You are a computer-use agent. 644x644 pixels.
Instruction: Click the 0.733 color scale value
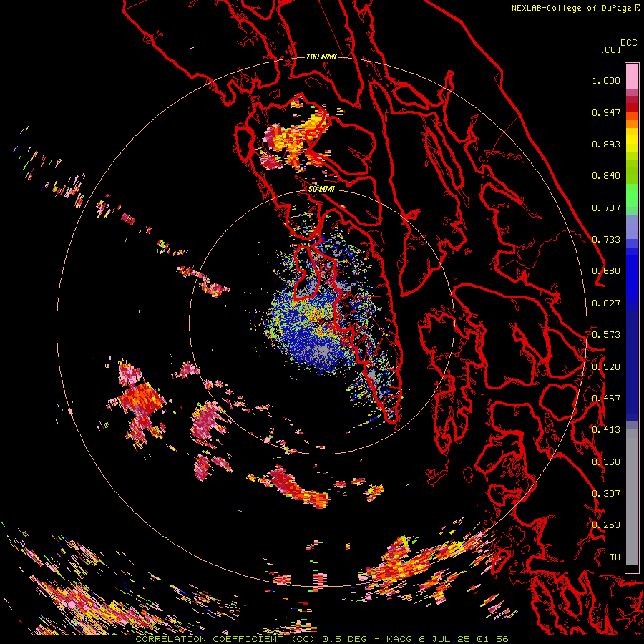(x=606, y=240)
